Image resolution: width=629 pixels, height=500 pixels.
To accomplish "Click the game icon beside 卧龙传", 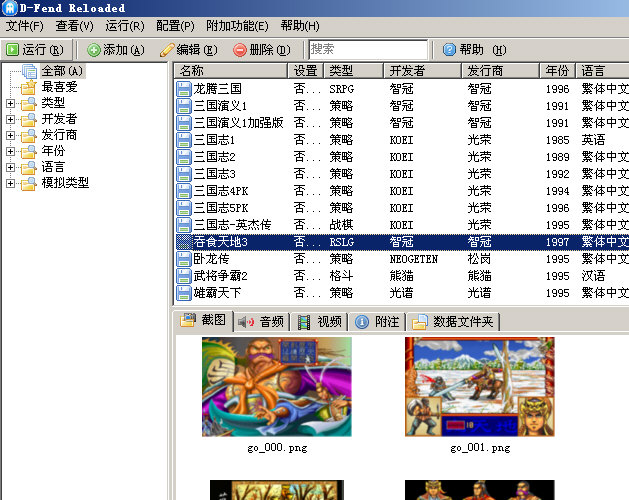I will [184, 258].
